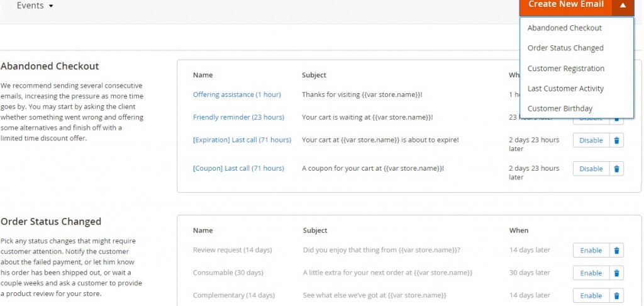The image size is (644, 306).
Task: Pick Customer Registration in the dropdown list
Action: pos(565,69)
